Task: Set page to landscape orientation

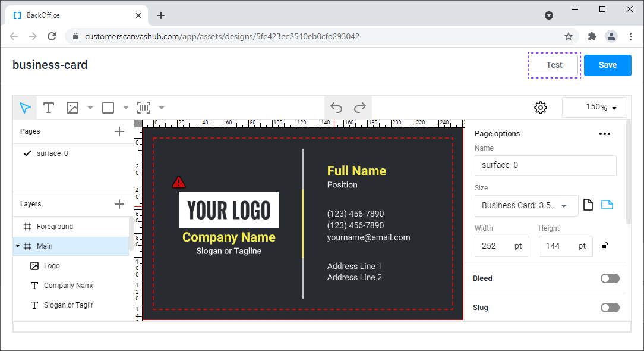Action: [607, 205]
